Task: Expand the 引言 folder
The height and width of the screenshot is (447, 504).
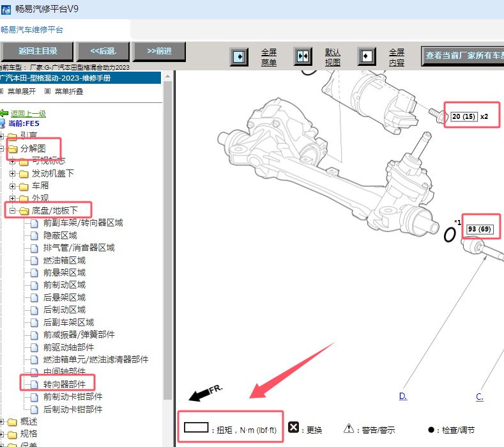Action: [x=2, y=136]
